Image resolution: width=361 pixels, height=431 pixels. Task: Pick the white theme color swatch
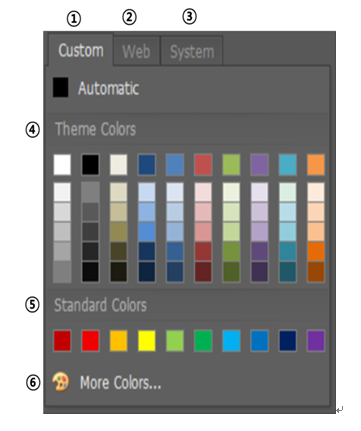62,164
